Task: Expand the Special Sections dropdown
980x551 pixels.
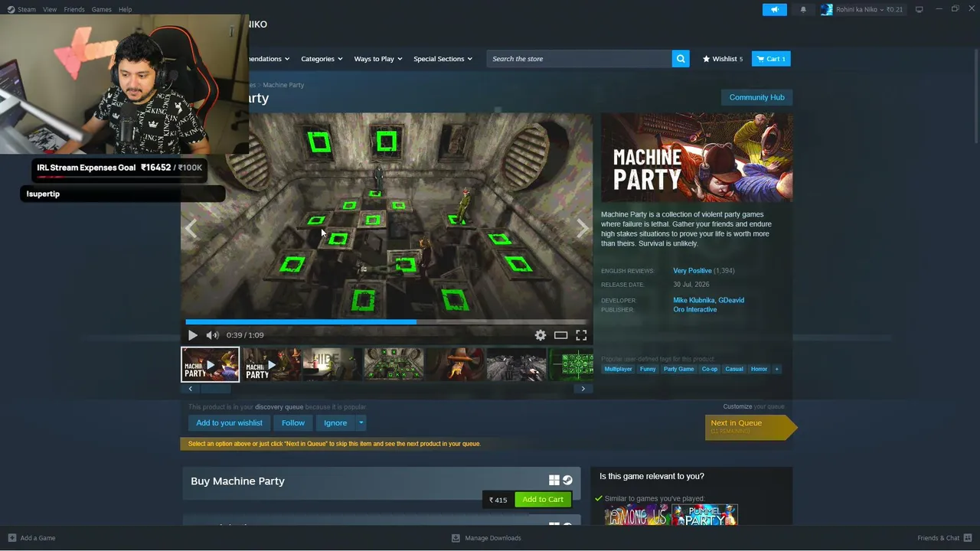Action: click(x=443, y=59)
